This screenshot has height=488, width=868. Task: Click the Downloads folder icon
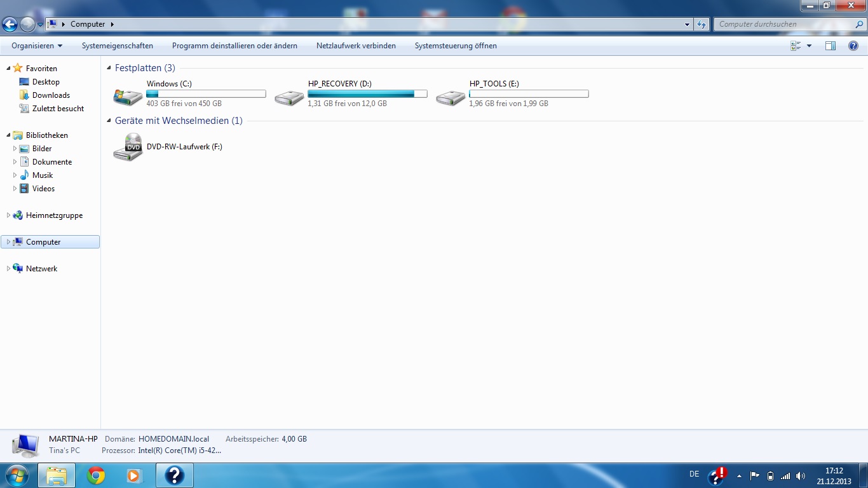pos(24,95)
